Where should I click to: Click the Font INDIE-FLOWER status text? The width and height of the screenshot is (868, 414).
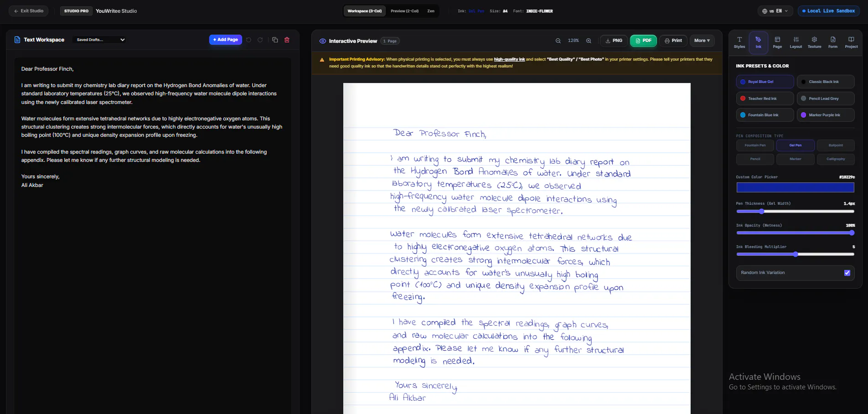click(x=533, y=11)
